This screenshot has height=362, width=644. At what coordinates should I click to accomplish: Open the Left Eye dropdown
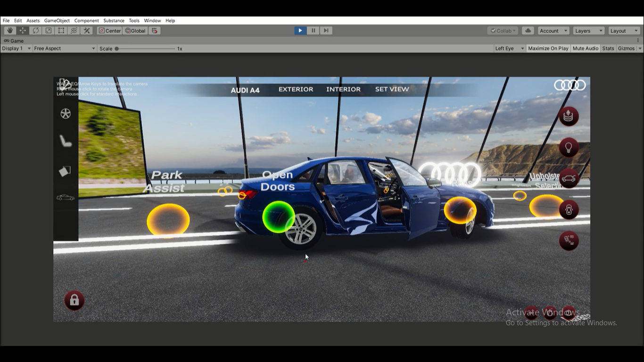[x=509, y=49]
